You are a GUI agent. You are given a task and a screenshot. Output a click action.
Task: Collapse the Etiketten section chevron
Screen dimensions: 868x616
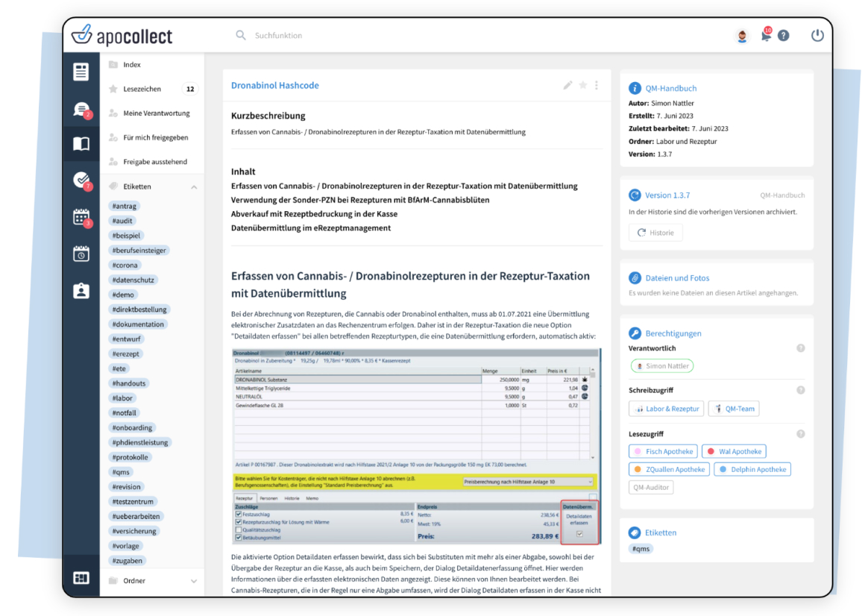click(x=194, y=187)
